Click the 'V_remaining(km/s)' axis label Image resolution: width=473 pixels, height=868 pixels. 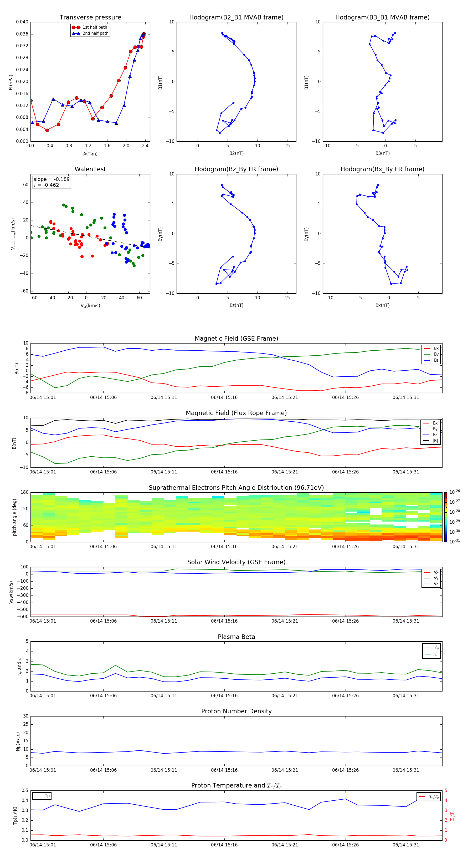coord(13,234)
